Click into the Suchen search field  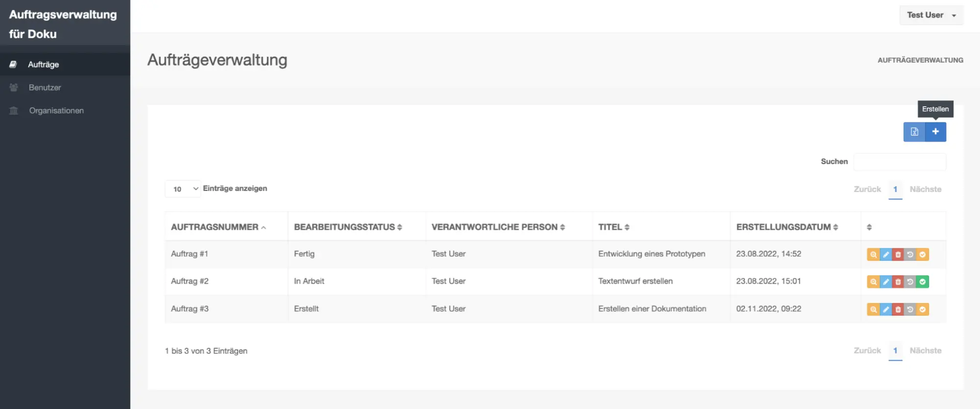click(x=900, y=162)
